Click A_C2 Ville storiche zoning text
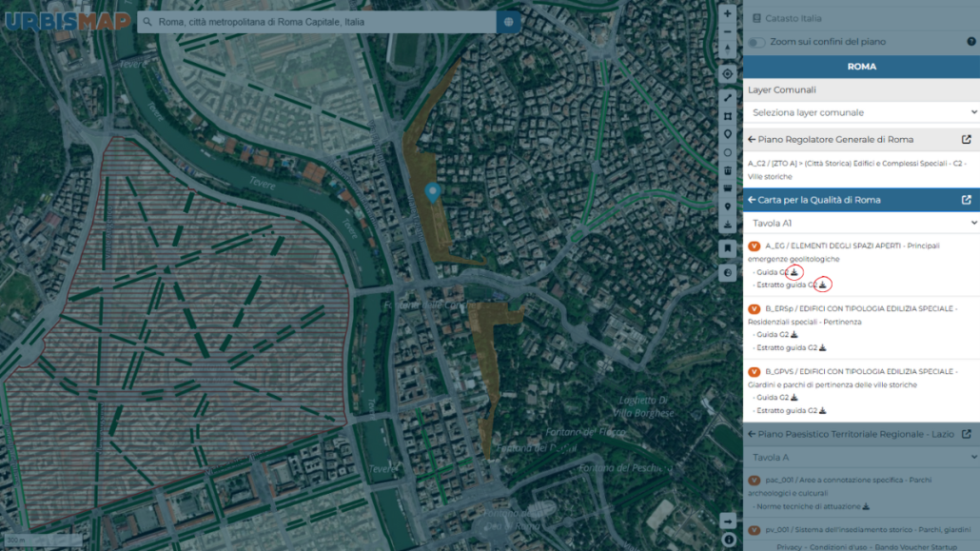 pyautogui.click(x=856, y=170)
